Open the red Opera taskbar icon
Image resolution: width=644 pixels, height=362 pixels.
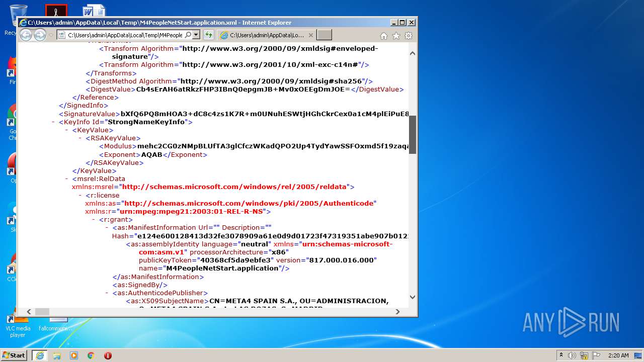108,355
